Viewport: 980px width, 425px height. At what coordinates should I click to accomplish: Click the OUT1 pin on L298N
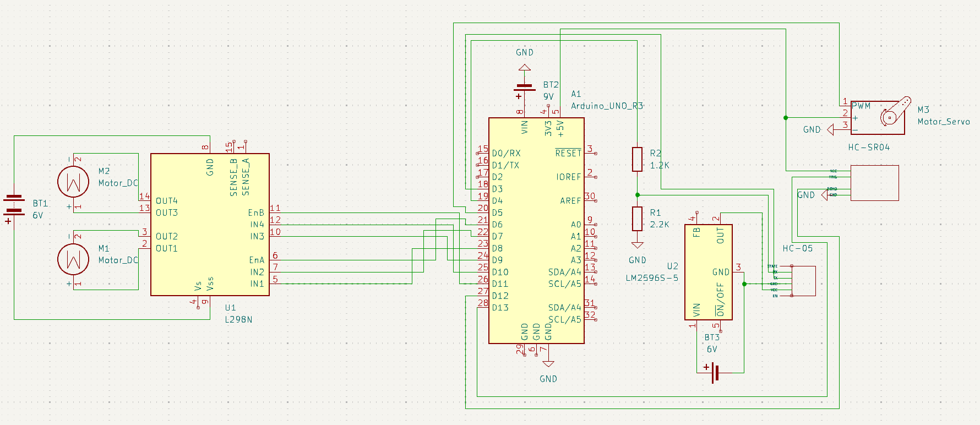[x=167, y=248]
